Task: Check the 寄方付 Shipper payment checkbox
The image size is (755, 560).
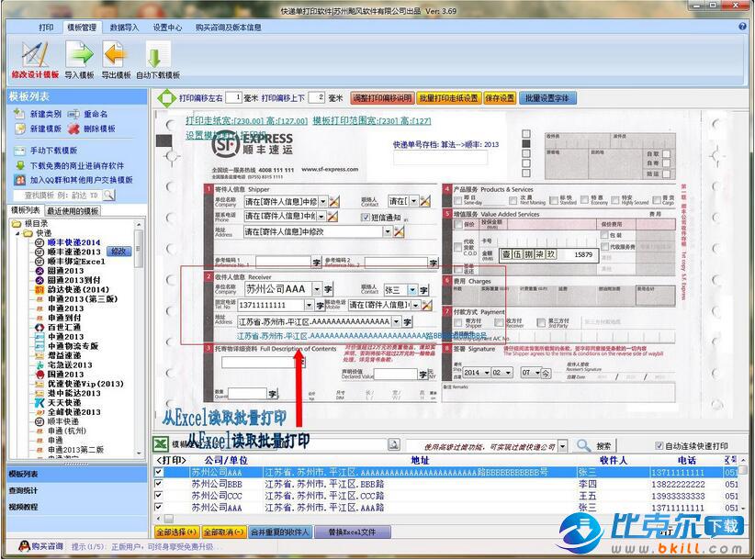Action: click(x=458, y=322)
